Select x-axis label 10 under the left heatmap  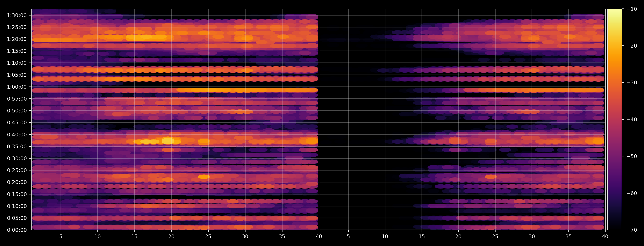[x=97, y=236]
